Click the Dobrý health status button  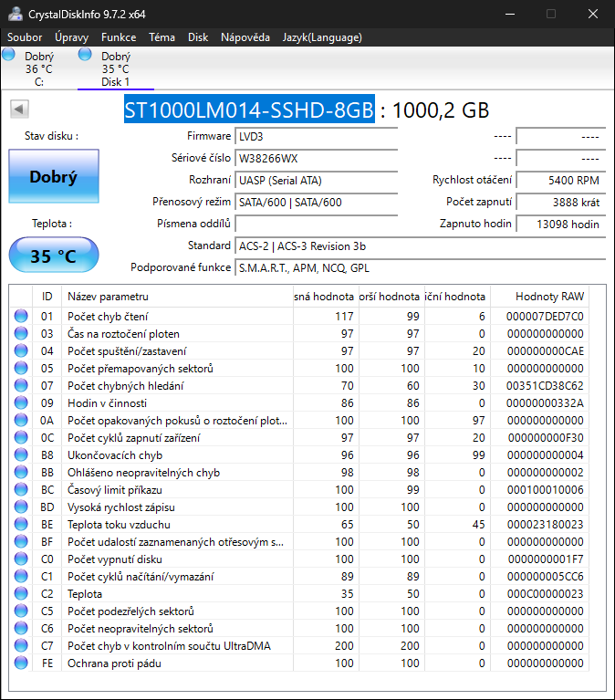54,176
